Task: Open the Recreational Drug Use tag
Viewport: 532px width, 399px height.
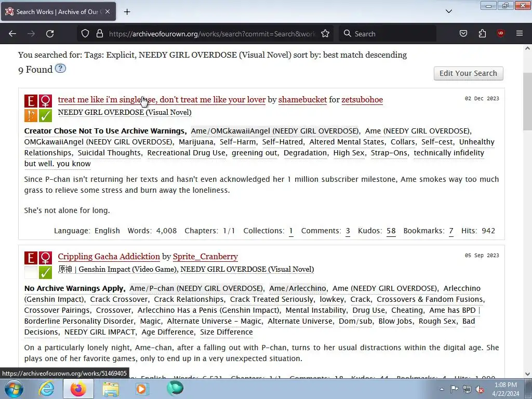Action: pyautogui.click(x=187, y=153)
